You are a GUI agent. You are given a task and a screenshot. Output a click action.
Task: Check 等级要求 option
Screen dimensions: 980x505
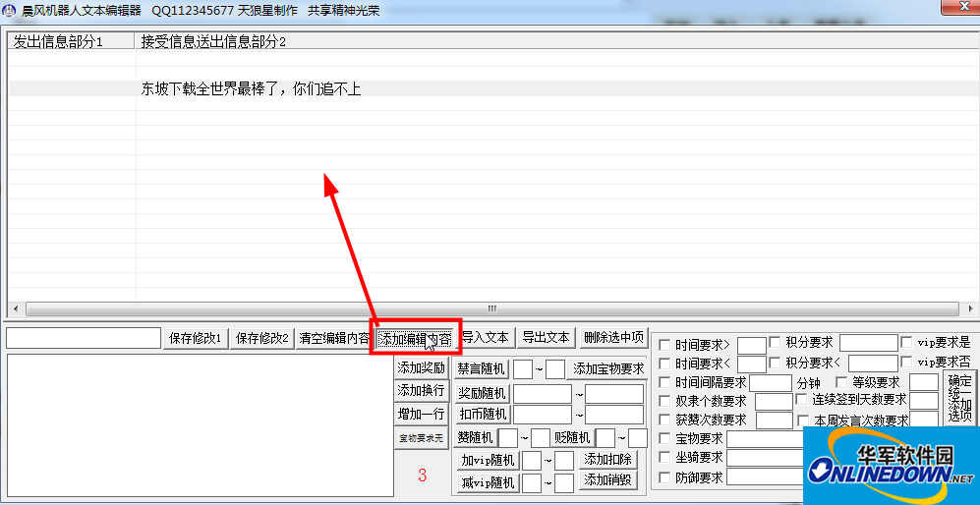coord(841,380)
